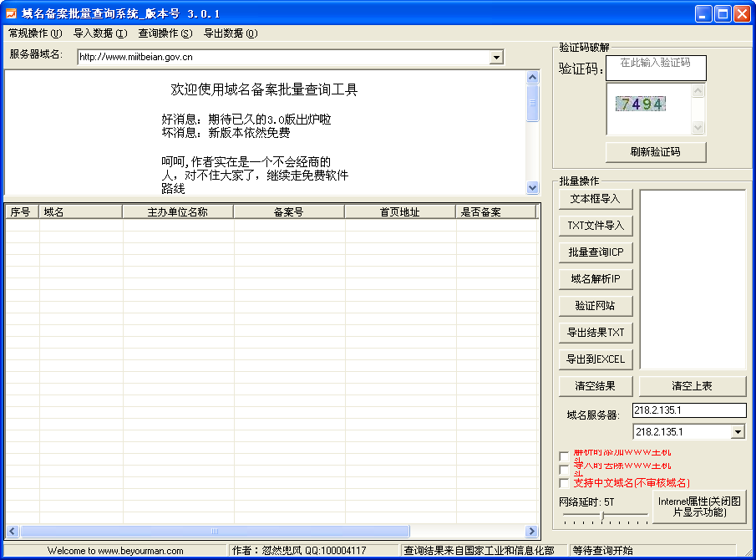Open the 常规操作 menu

point(35,33)
